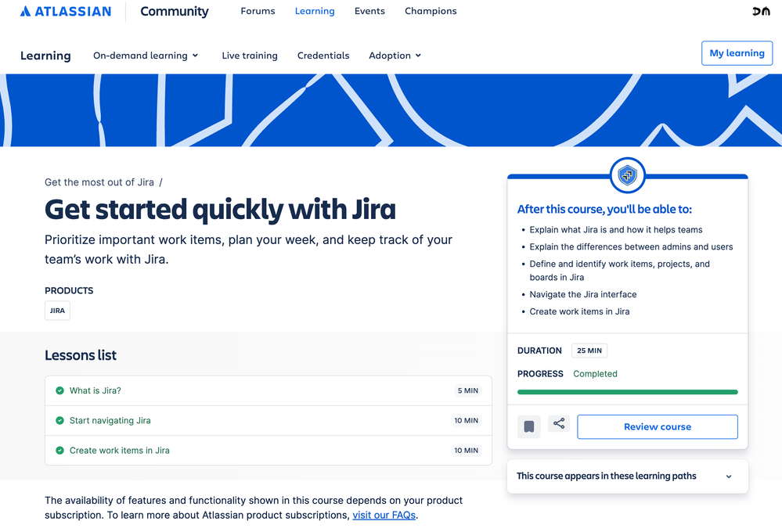Click 'After this course, you'll be able to:' heading

(x=604, y=210)
